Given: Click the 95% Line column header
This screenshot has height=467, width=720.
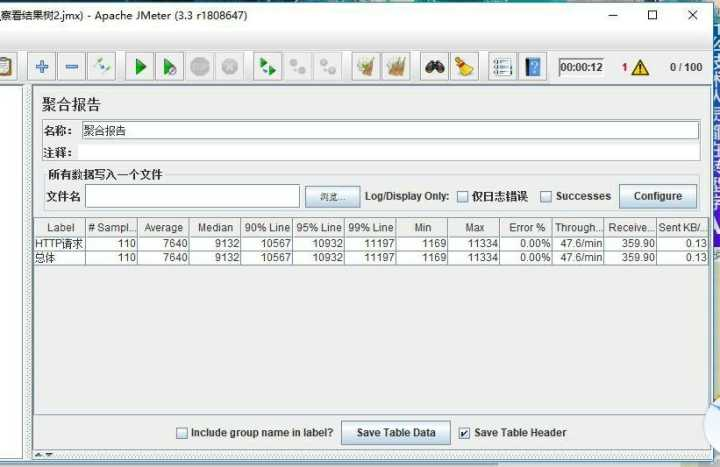Looking at the screenshot, I should (x=319, y=227).
